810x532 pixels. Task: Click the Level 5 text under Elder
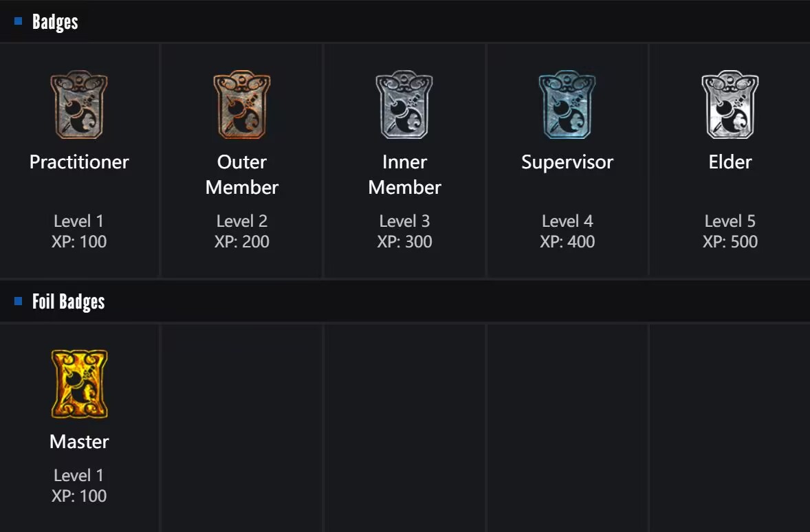point(730,221)
